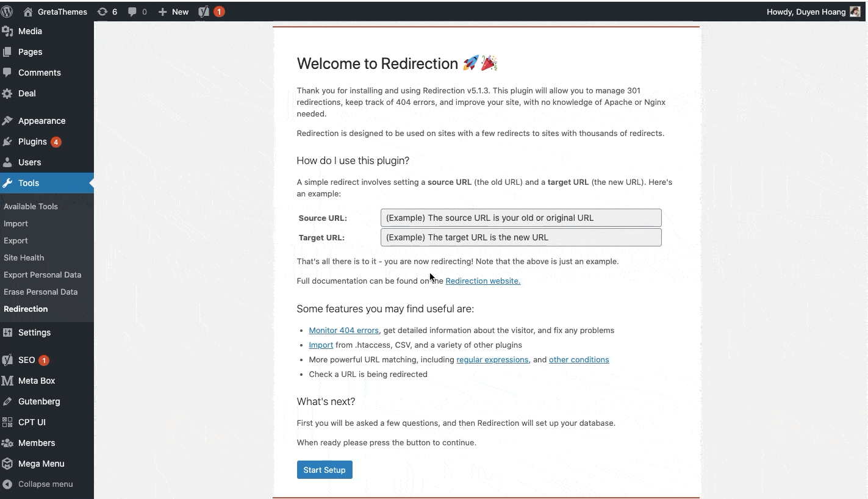Click the user avatar next to Duyen Hoang
868x499 pixels.
click(x=855, y=12)
